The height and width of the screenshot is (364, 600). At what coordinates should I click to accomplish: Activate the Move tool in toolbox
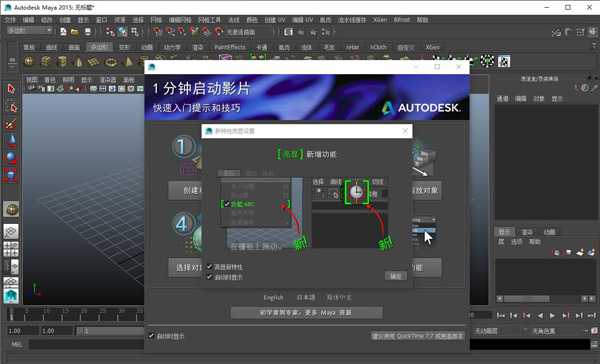click(x=11, y=140)
